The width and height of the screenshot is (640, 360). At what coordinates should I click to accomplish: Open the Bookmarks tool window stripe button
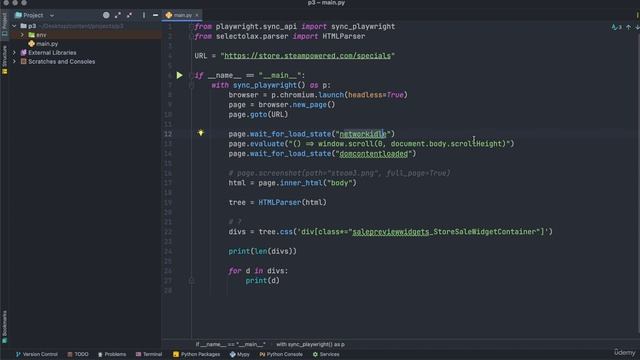click(x=4, y=327)
